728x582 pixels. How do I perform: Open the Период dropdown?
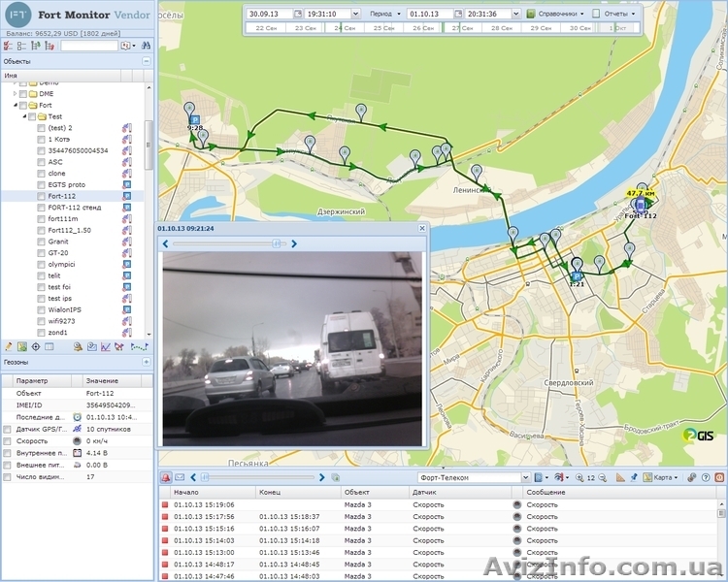pyautogui.click(x=385, y=14)
